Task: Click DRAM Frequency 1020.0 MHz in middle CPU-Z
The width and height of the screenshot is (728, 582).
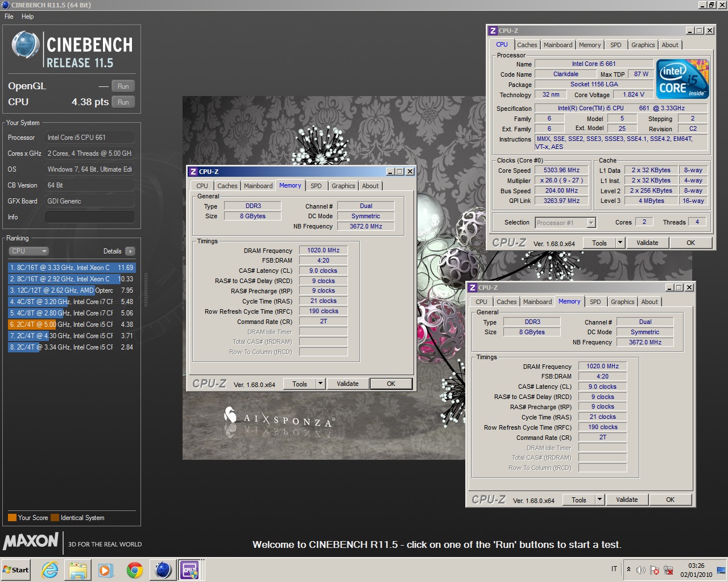Action: click(323, 250)
